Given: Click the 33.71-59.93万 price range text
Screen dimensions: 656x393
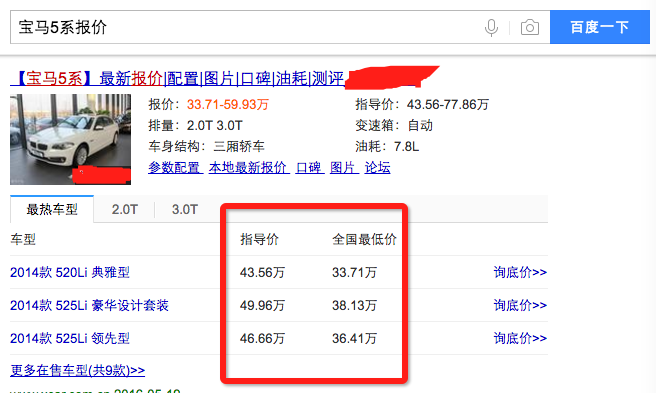Looking at the screenshot, I should 228,104.
